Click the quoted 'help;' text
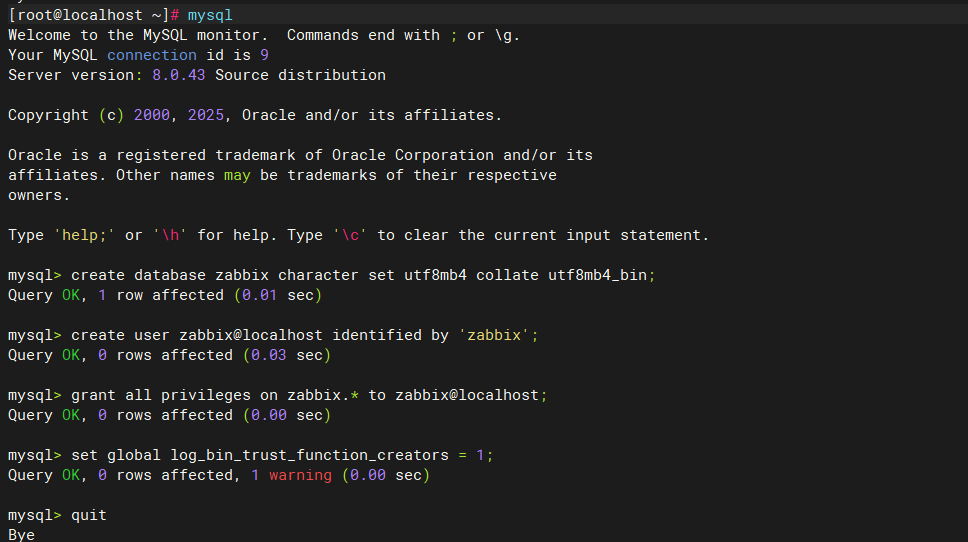 click(84, 235)
